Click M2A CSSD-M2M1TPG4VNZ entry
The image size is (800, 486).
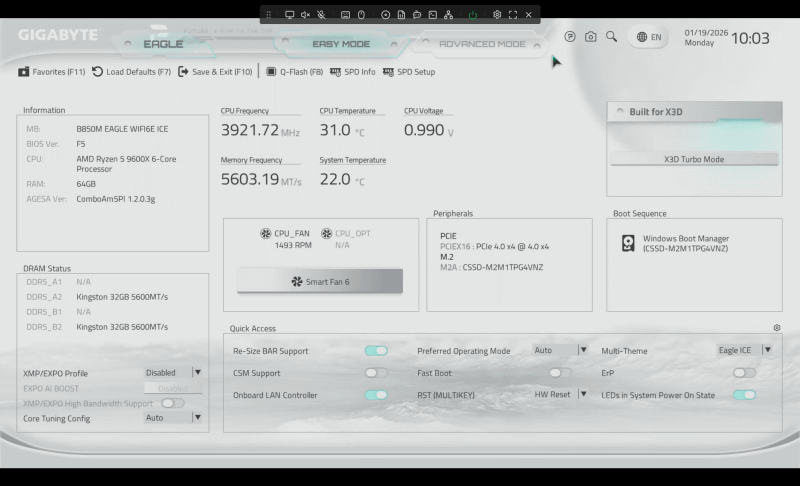[x=491, y=267]
